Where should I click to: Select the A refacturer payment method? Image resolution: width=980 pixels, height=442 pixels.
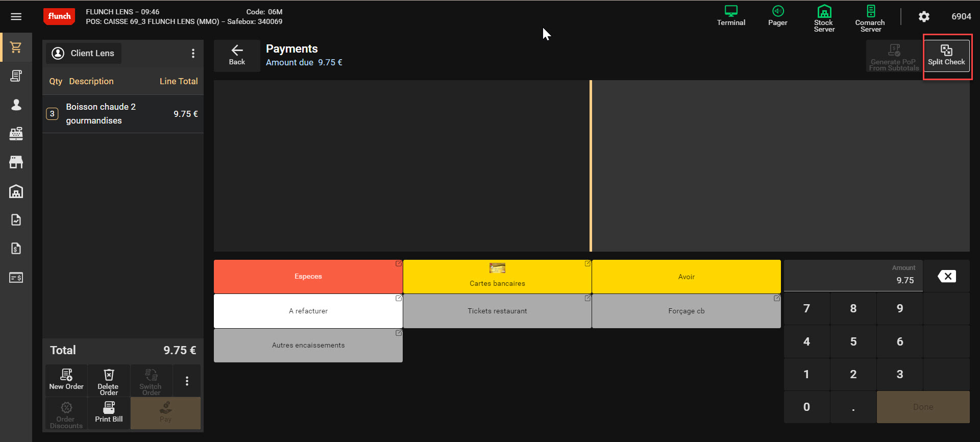click(308, 311)
